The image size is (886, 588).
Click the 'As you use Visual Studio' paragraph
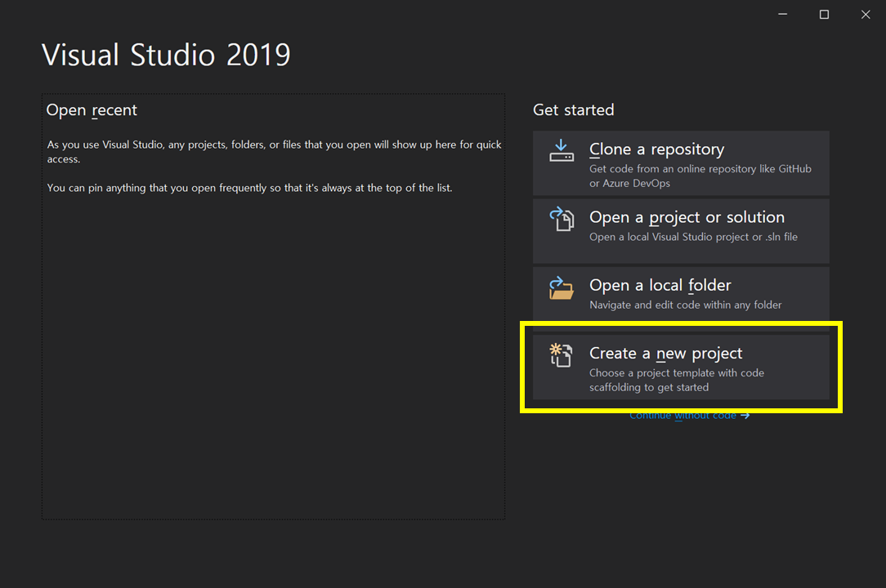coord(274,151)
